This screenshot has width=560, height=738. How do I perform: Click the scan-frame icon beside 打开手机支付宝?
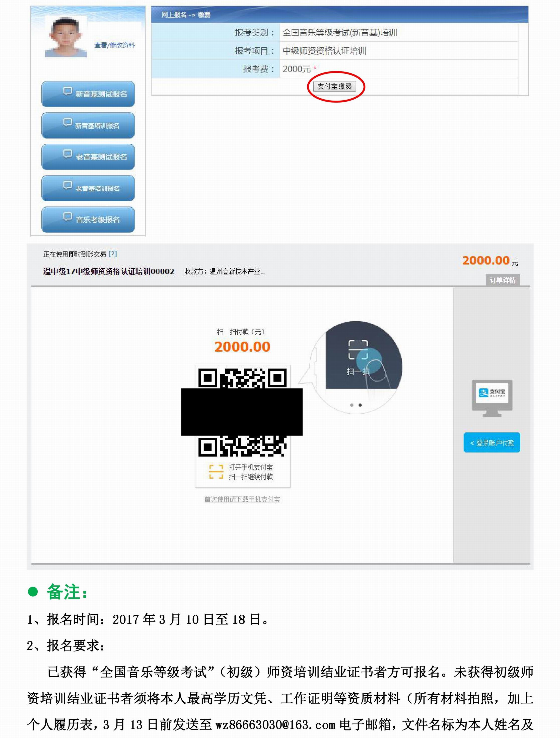(216, 472)
